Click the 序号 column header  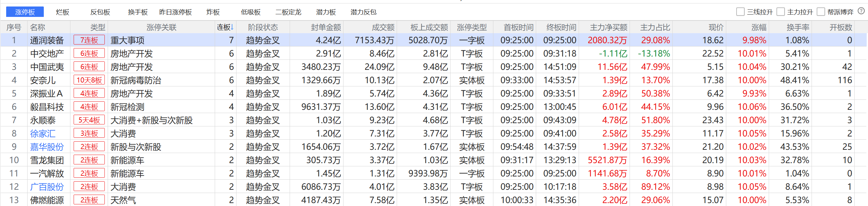point(14,27)
